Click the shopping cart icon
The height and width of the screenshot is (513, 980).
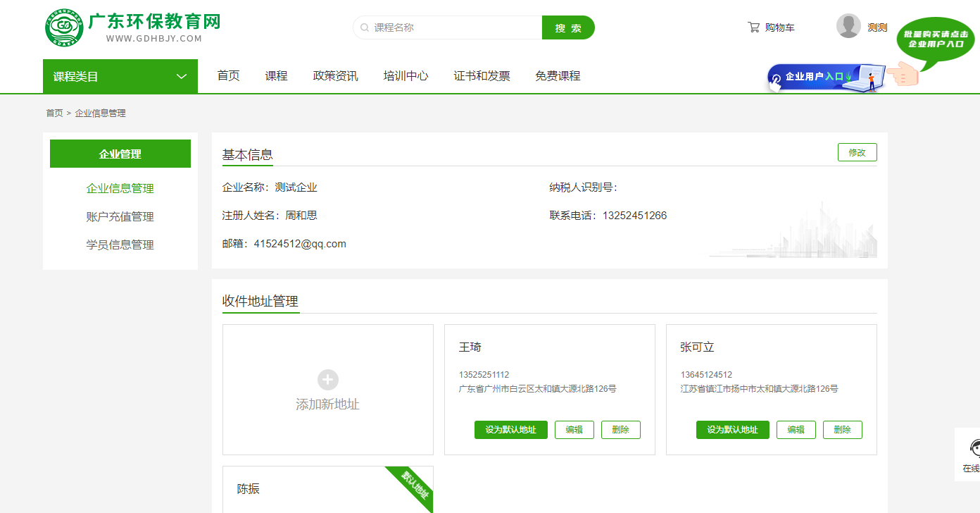pos(753,27)
